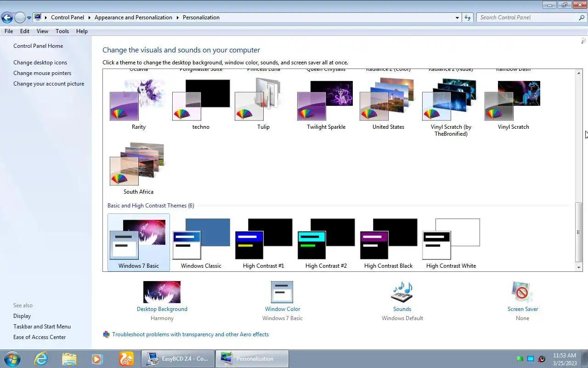Select the Windows 7 Basic theme

138,242
